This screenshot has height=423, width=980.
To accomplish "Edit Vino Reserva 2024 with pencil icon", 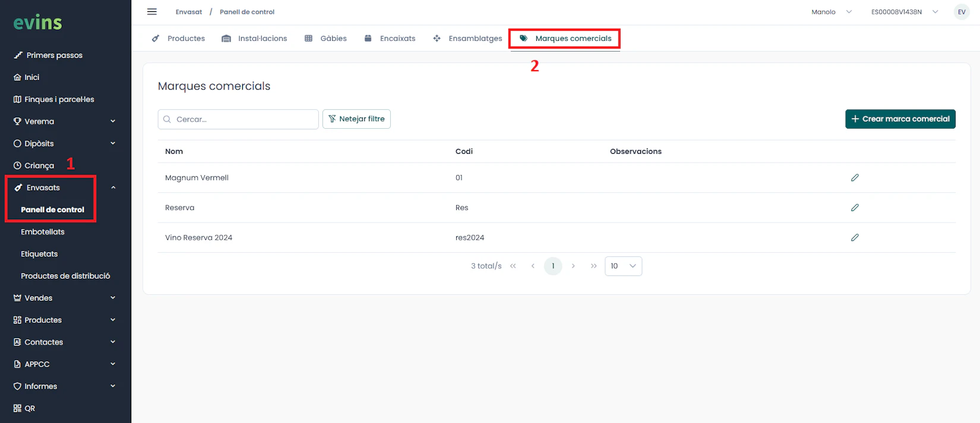I will pos(855,237).
